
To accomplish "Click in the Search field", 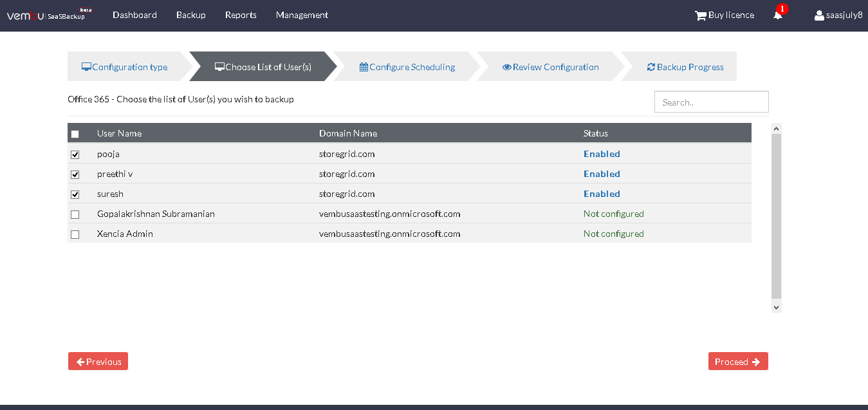I will 712,102.
